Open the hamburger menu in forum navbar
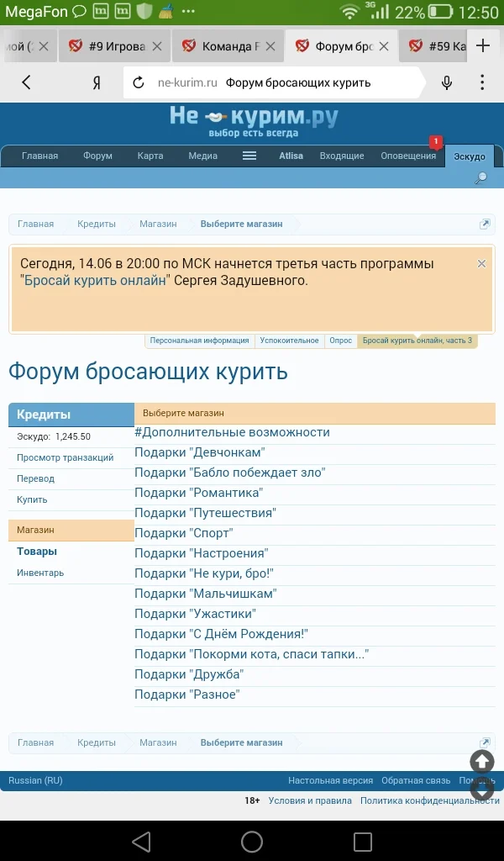The image size is (504, 861). coord(249,156)
